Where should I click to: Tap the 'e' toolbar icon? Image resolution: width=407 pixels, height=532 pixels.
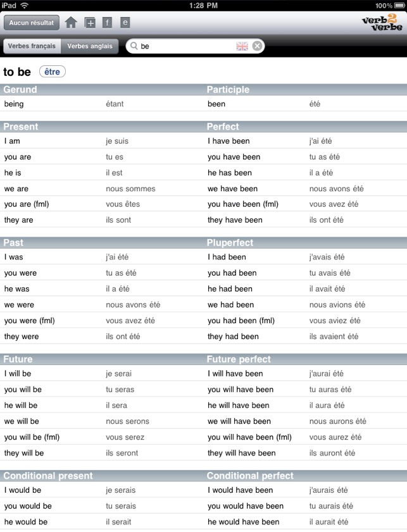125,23
